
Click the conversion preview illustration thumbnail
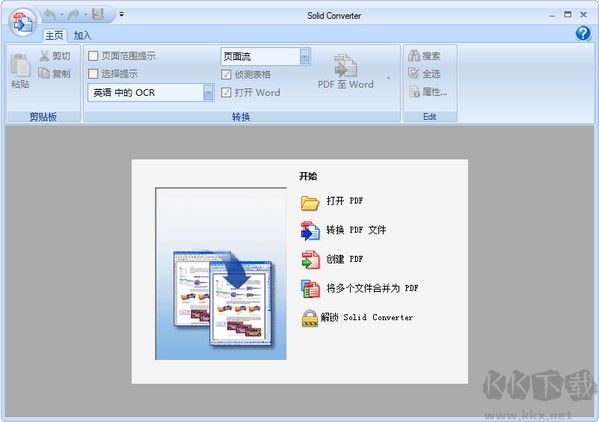tap(221, 273)
